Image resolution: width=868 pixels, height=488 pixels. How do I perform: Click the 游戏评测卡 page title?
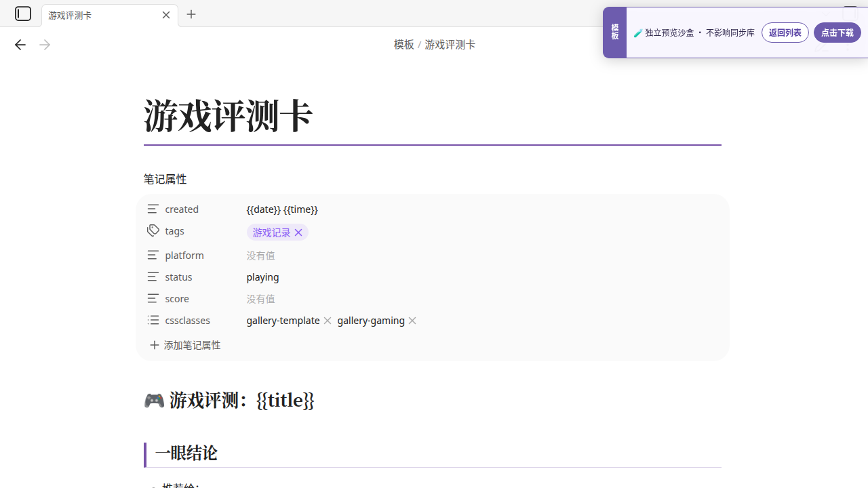tap(228, 115)
